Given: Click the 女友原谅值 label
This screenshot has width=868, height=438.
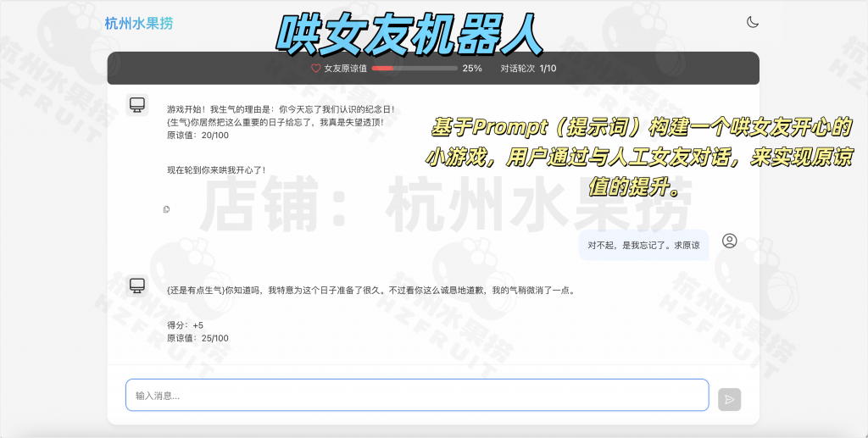Looking at the screenshot, I should [346, 69].
